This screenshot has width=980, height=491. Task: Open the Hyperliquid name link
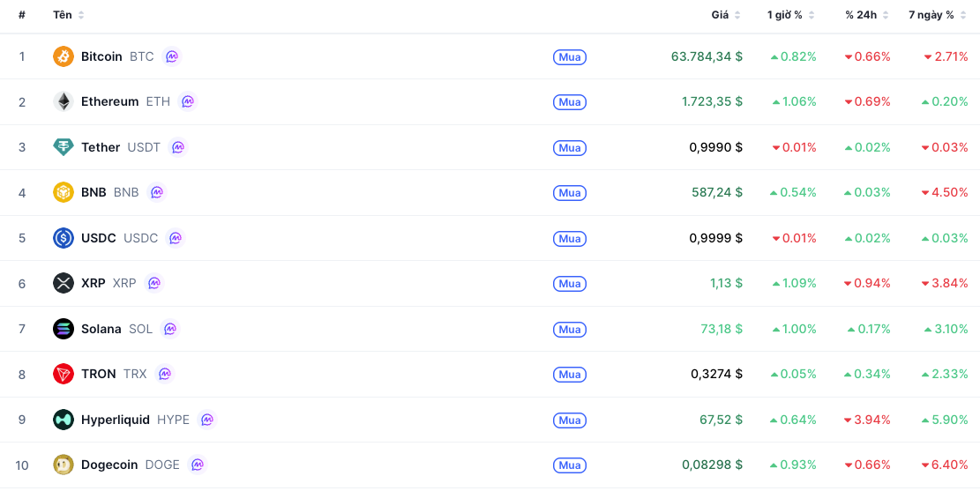pos(116,420)
